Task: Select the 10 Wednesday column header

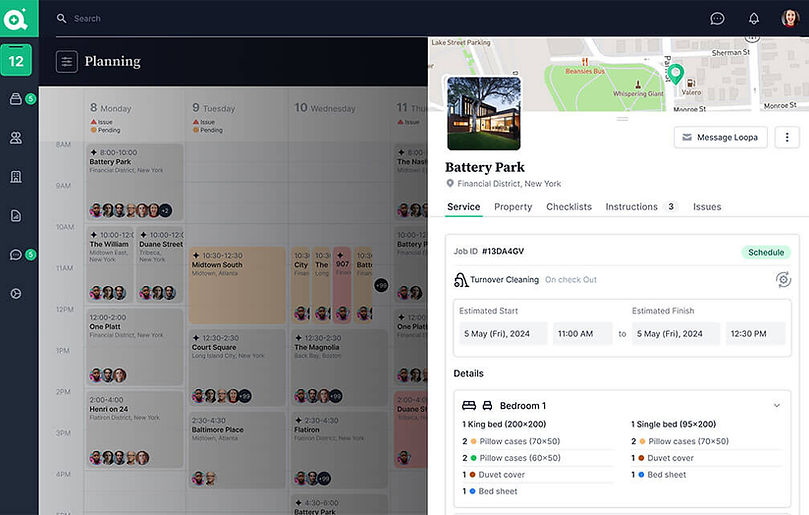Action: click(x=325, y=108)
